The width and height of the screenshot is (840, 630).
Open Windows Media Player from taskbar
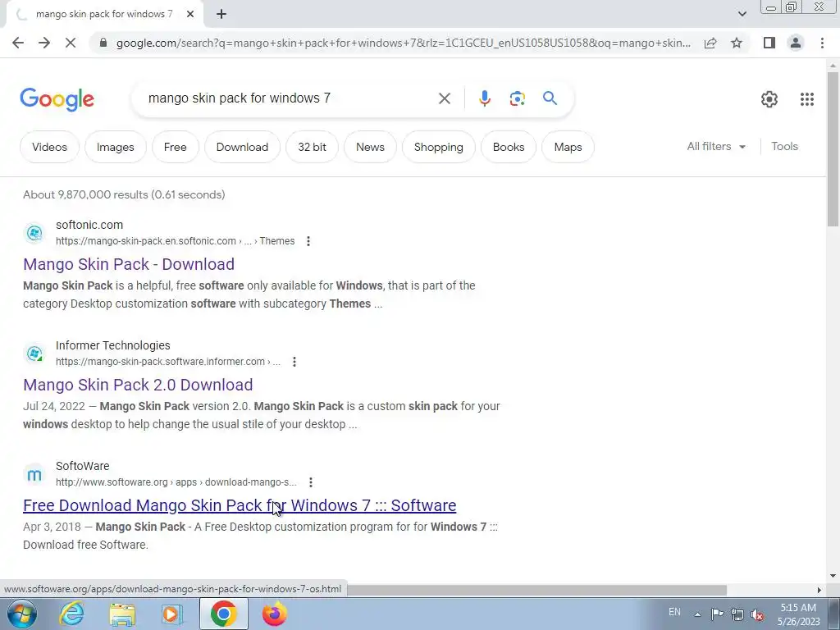coord(172,614)
